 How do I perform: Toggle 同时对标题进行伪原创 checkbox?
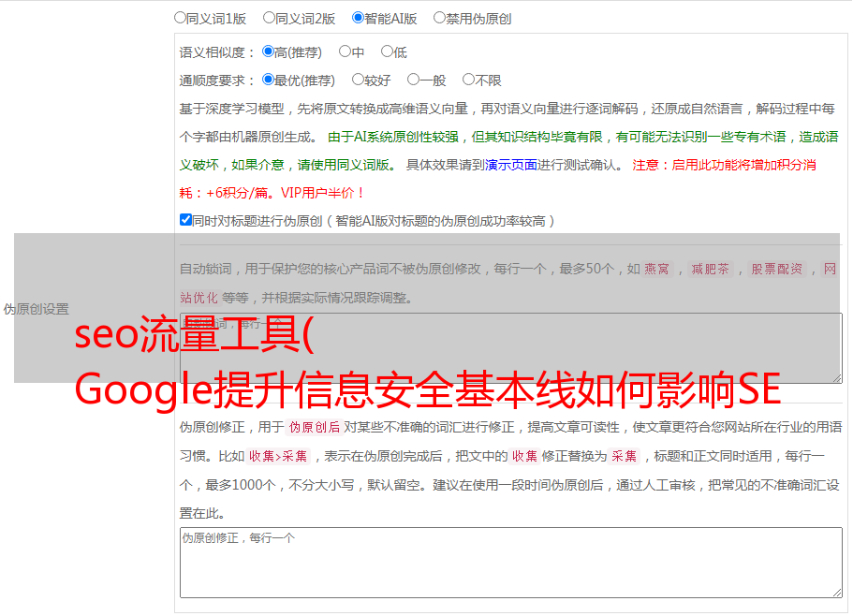[x=185, y=220]
